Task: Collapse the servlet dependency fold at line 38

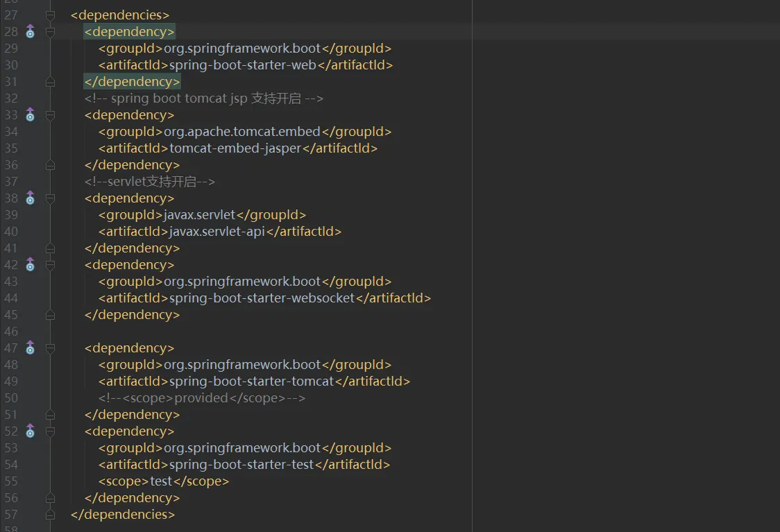Action: (50, 198)
